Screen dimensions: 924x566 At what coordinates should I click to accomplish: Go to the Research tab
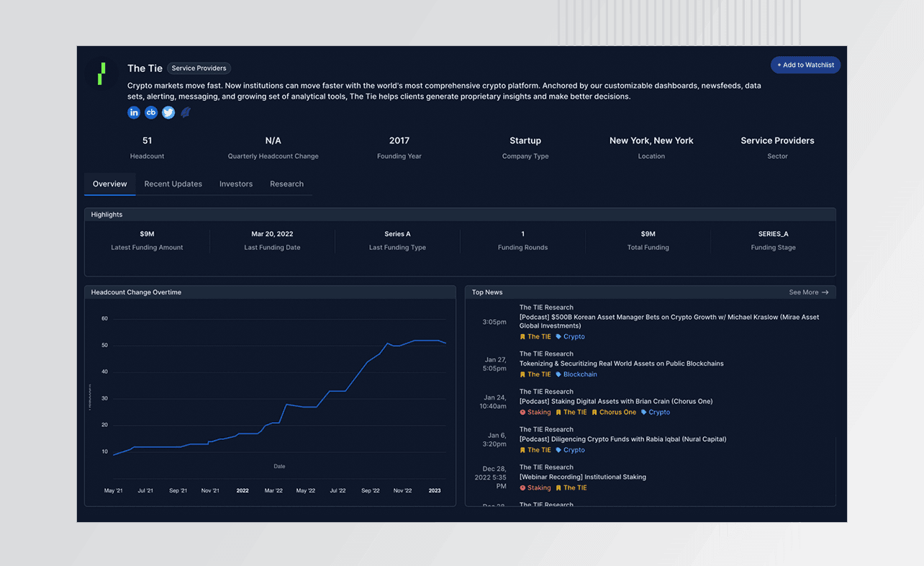286,184
